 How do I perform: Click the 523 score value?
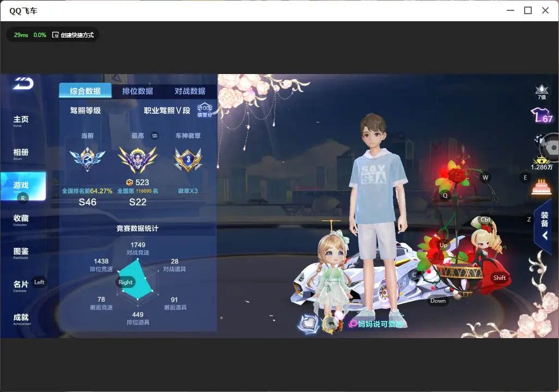pyautogui.click(x=142, y=182)
